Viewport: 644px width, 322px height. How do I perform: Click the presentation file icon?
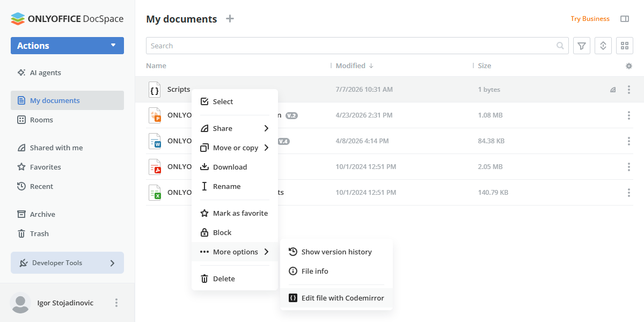155,115
